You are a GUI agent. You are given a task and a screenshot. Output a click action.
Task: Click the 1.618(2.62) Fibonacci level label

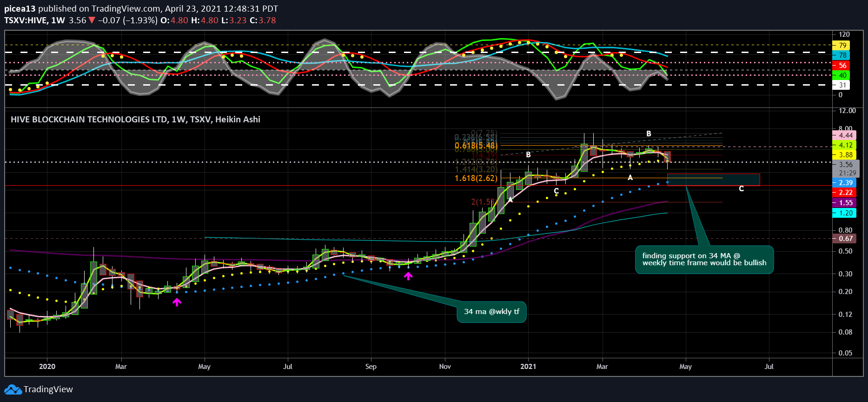(x=476, y=178)
